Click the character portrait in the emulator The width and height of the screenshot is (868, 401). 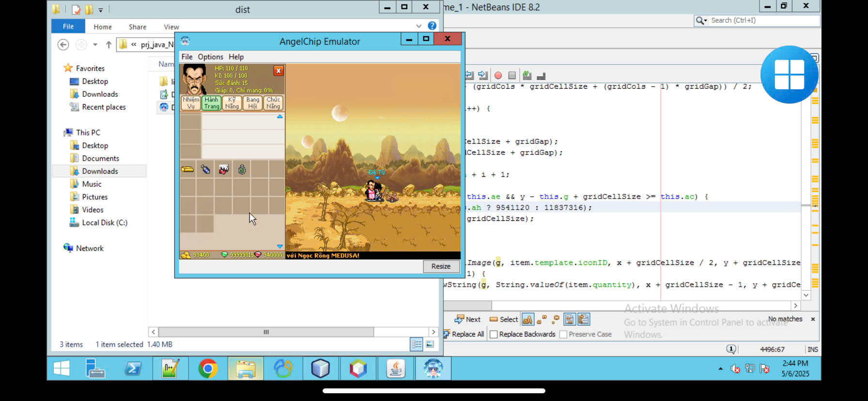(x=195, y=79)
